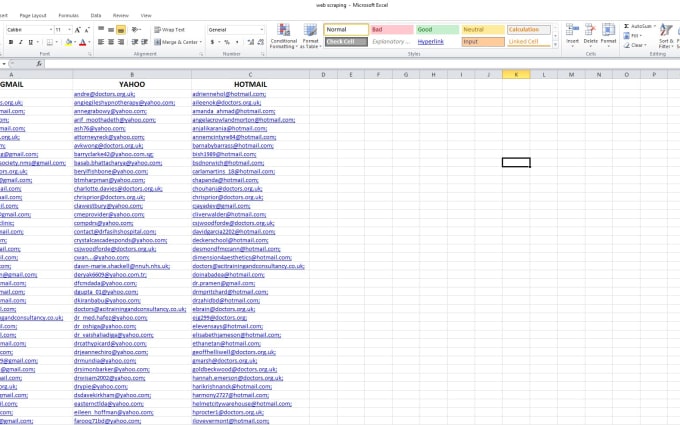Click into the formula bar
The width and height of the screenshot is (680, 425).
[x=363, y=64]
